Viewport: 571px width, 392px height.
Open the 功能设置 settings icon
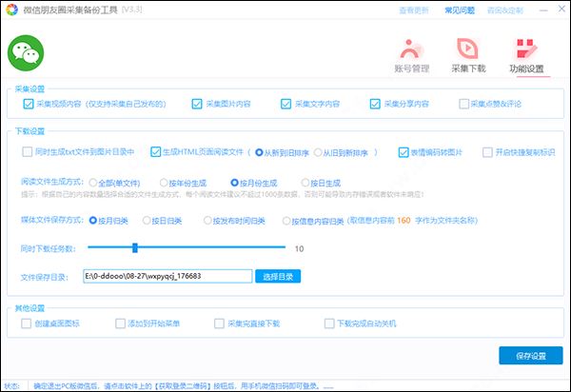click(x=526, y=56)
